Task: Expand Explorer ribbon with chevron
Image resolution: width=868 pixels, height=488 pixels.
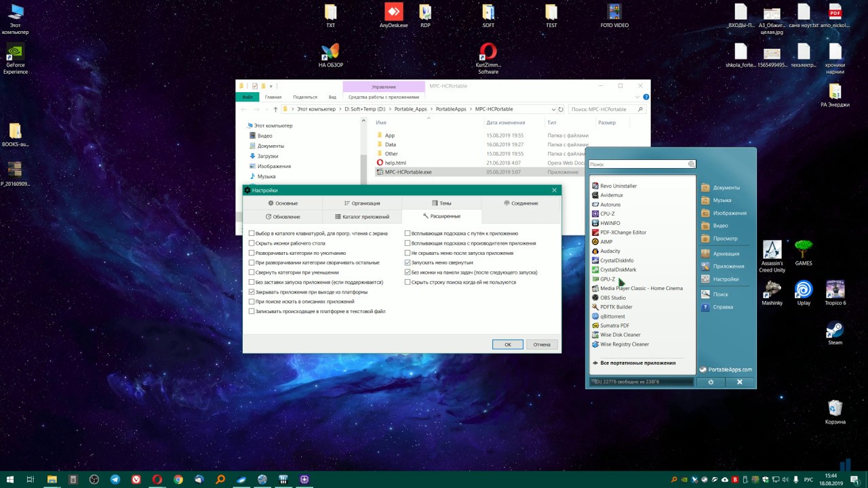Action: (x=636, y=97)
